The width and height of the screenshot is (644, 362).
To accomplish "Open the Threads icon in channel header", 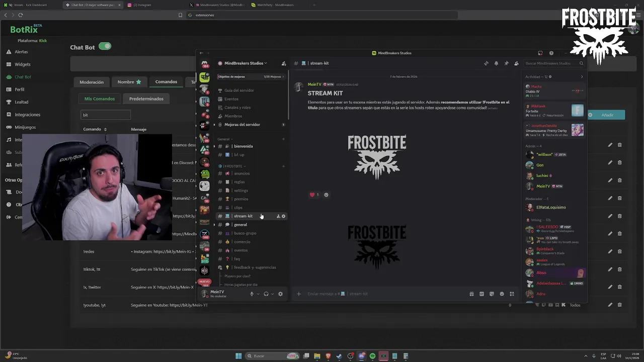I will (x=486, y=63).
